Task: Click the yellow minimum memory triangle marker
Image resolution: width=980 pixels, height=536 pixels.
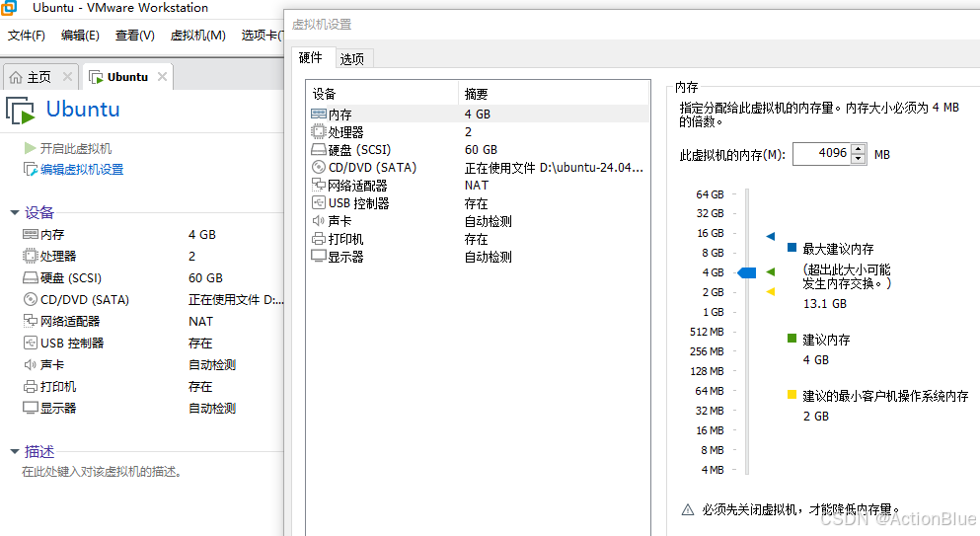Action: [x=771, y=291]
